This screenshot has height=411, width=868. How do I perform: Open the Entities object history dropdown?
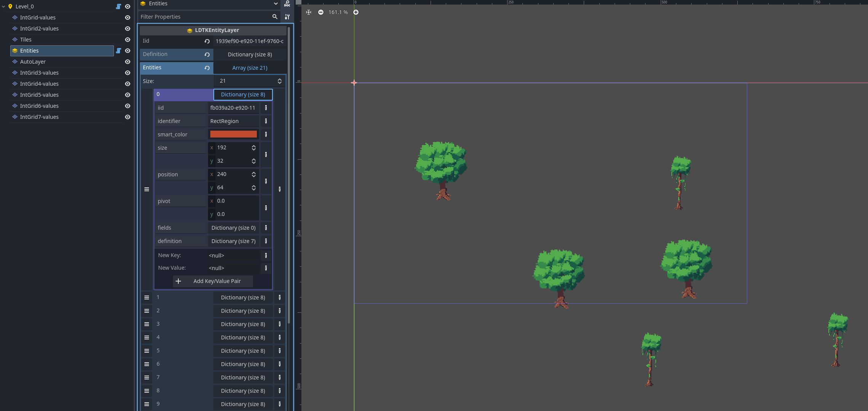(x=275, y=4)
